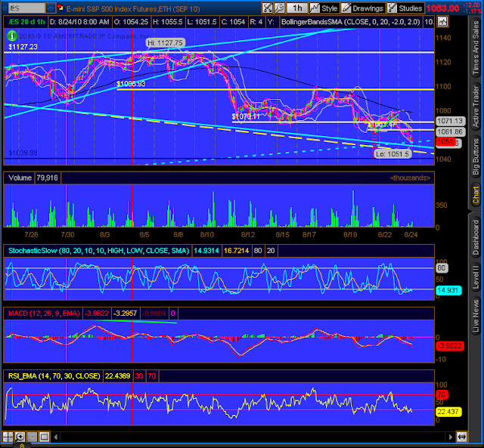This screenshot has height=448, width=484.
Task: Click the RSI_EMA study label
Action: pos(54,376)
